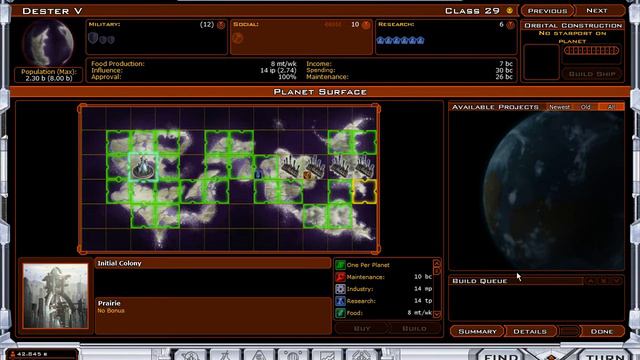
Task: Click the Military focus round icon
Action: 221,25
